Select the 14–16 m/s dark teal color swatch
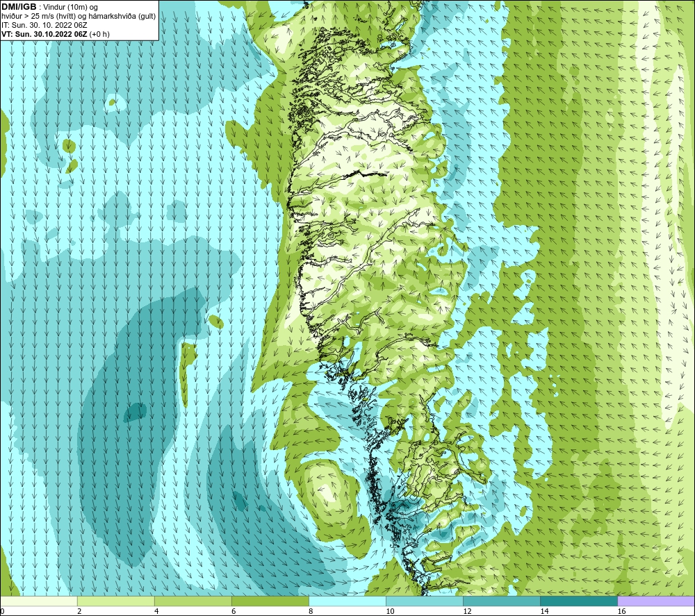This screenshot has height=616, width=695. click(x=578, y=601)
